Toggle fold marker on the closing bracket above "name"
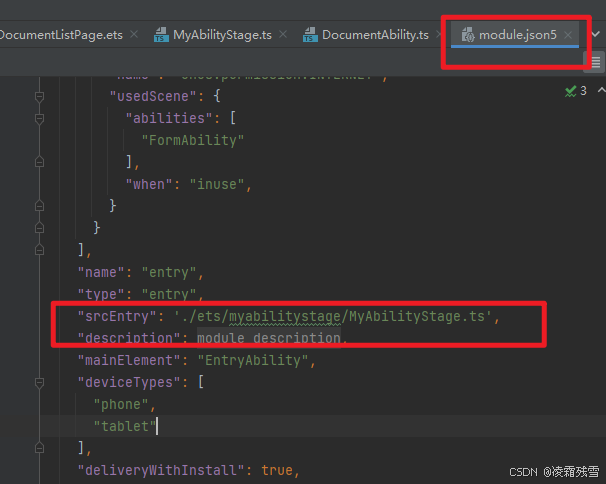This screenshot has width=606, height=484. pyautogui.click(x=39, y=250)
